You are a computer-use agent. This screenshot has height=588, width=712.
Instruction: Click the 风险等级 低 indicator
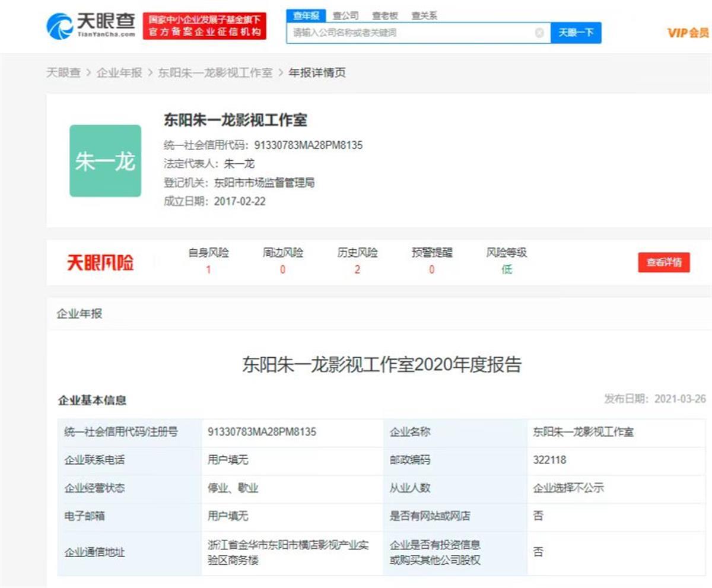pyautogui.click(x=506, y=269)
